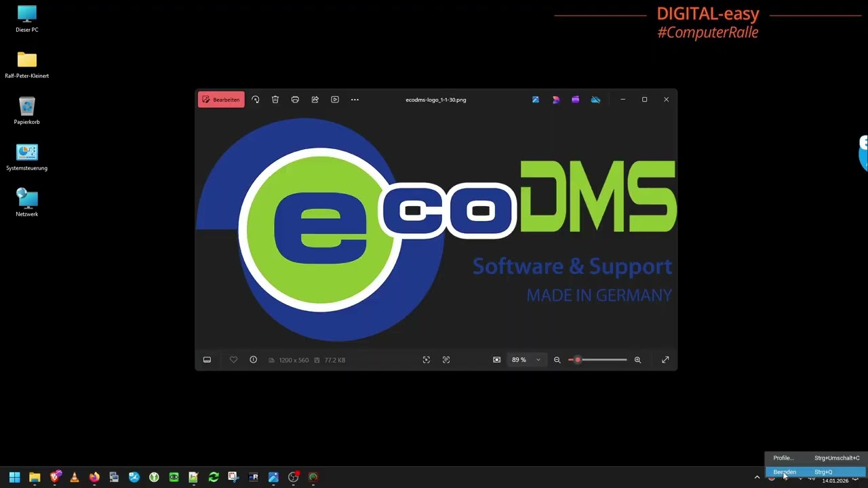Choose Beenden in the tray context menu
This screenshot has height=488, width=868.
click(815, 472)
